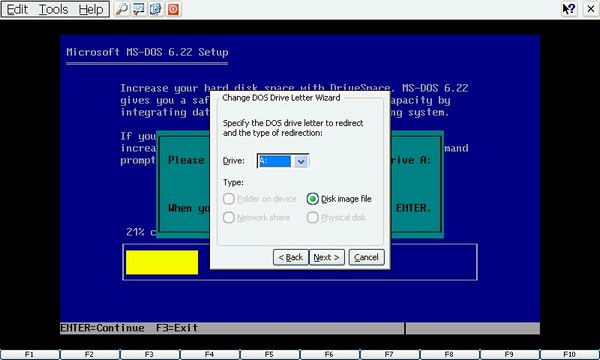Click the F9 function key button

(509, 355)
